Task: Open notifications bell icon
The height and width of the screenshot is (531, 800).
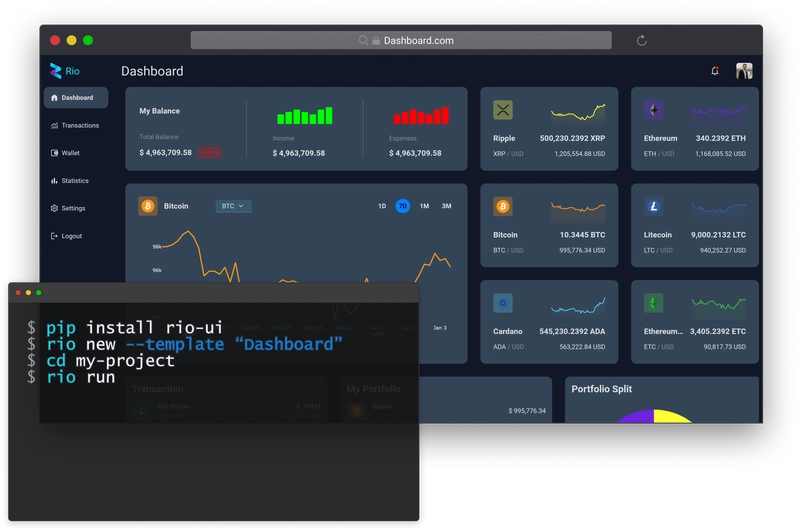Action: point(715,71)
